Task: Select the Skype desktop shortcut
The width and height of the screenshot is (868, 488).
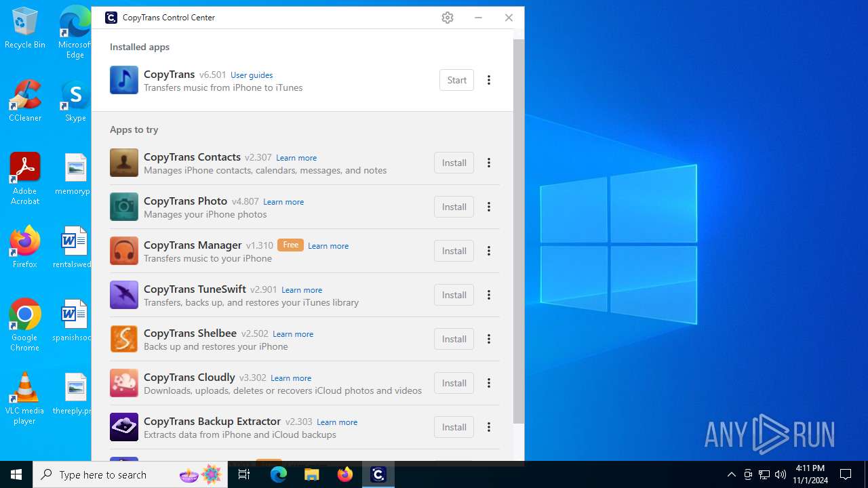Action: [x=75, y=101]
